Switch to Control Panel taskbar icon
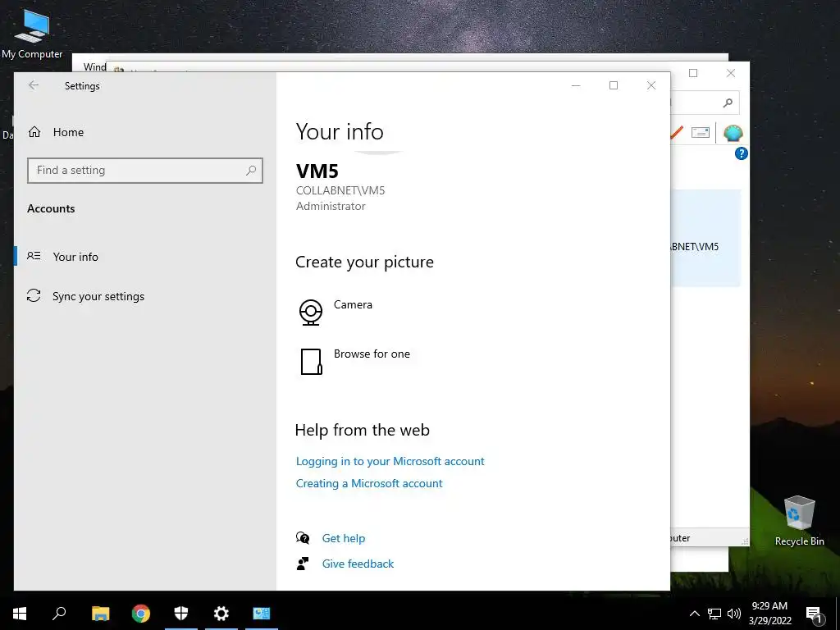 tap(262, 614)
